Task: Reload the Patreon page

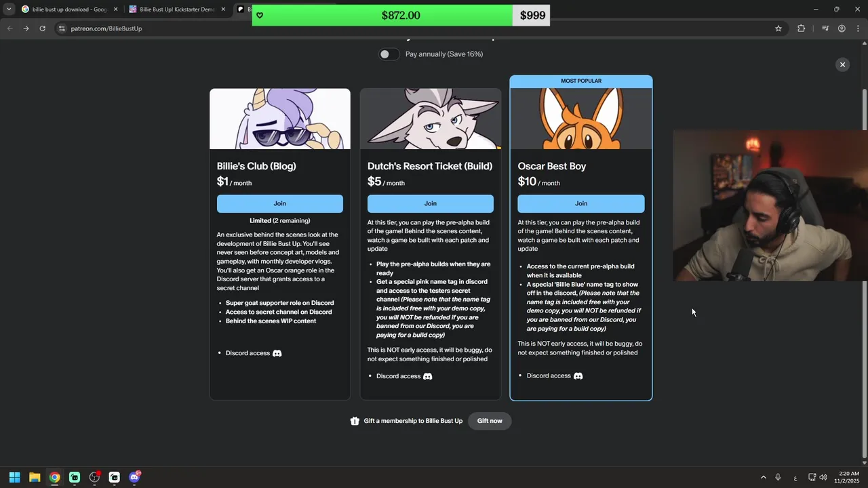Action: point(42,28)
